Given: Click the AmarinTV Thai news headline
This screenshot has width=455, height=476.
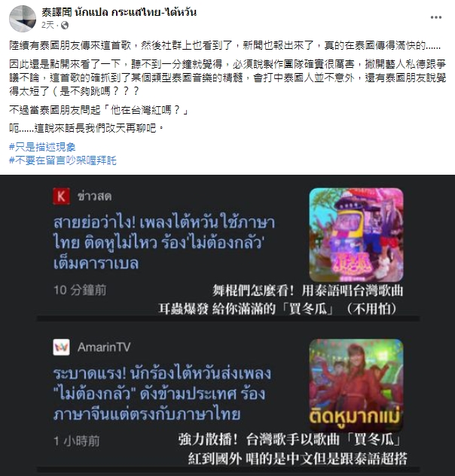Looking at the screenshot, I should pos(162,393).
